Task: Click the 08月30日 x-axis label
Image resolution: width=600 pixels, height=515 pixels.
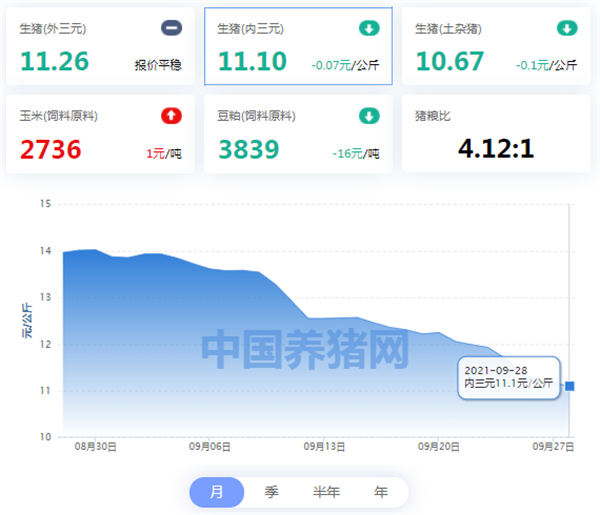Action: tap(95, 447)
